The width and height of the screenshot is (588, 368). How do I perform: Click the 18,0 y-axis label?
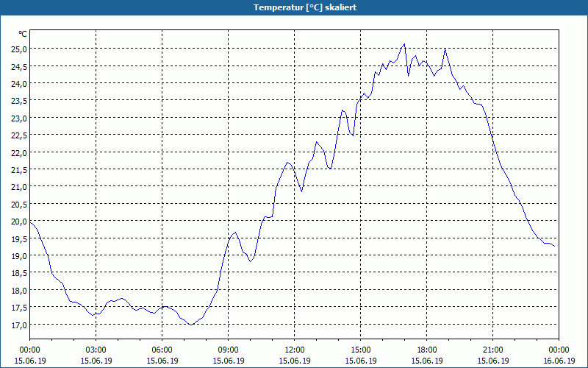coord(19,290)
